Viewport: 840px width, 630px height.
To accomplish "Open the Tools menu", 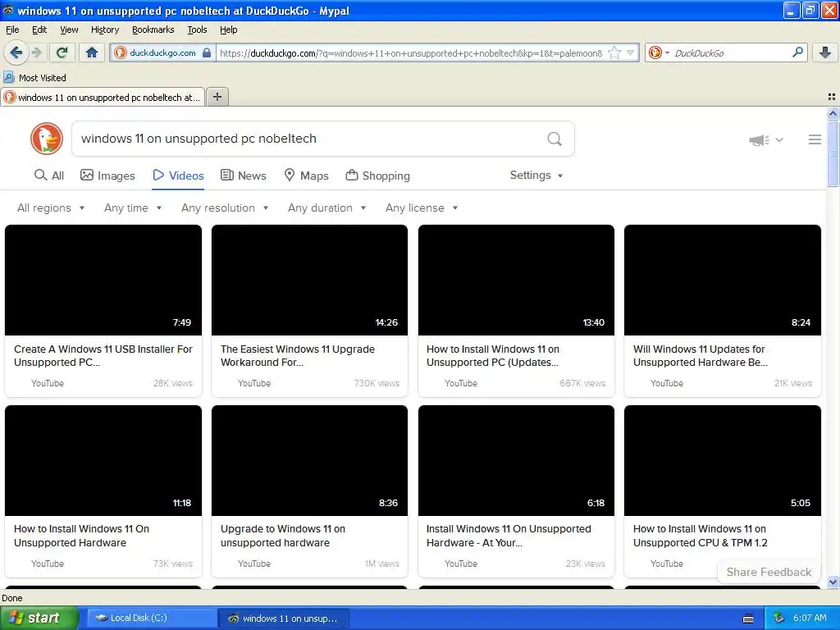I will coord(197,30).
